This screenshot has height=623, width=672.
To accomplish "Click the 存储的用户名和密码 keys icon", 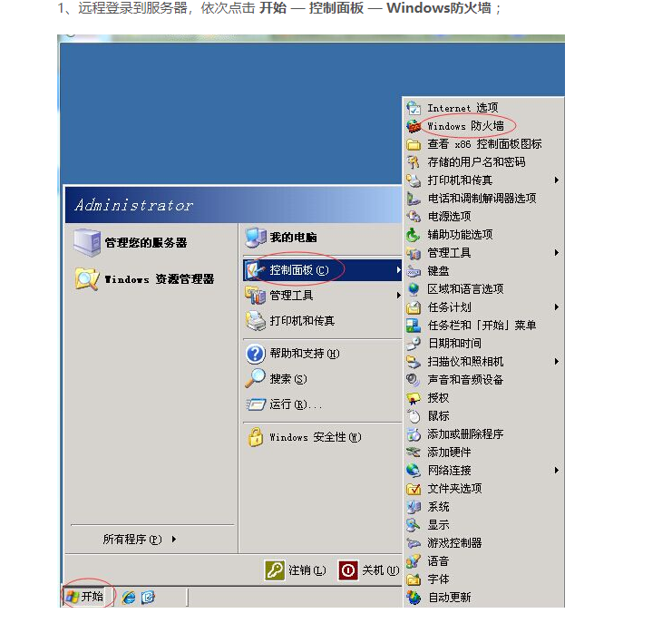I will [414, 162].
